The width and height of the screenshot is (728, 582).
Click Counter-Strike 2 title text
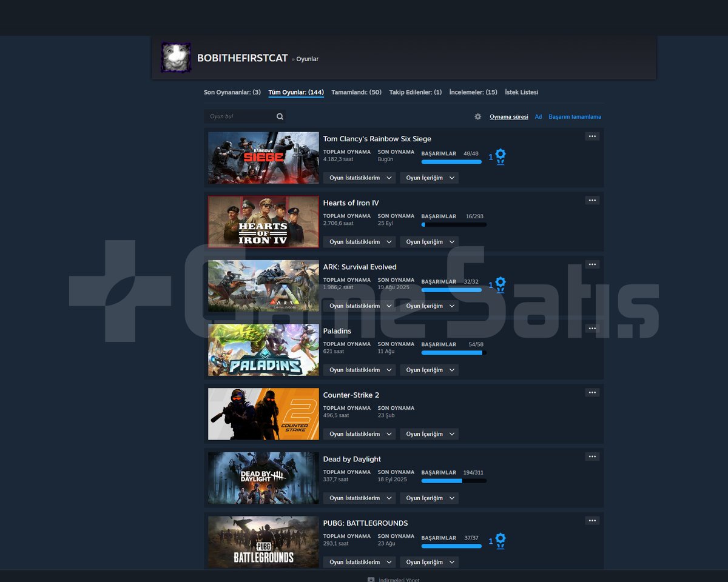click(x=351, y=395)
